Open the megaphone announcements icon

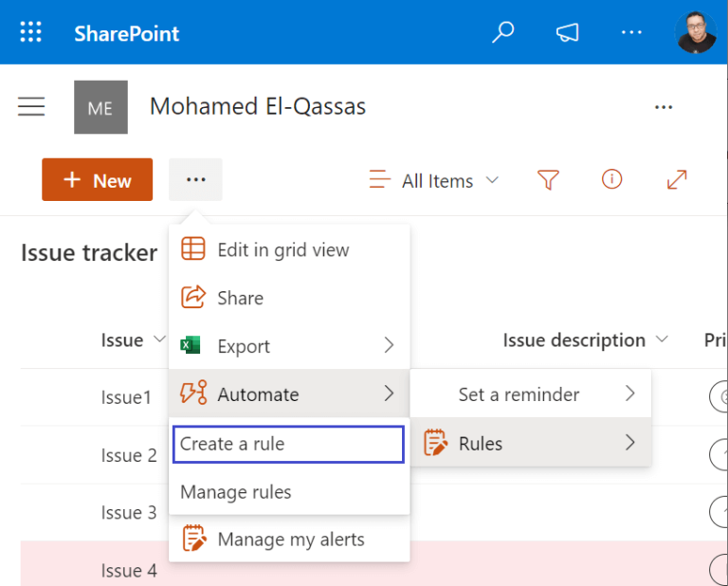(x=567, y=33)
